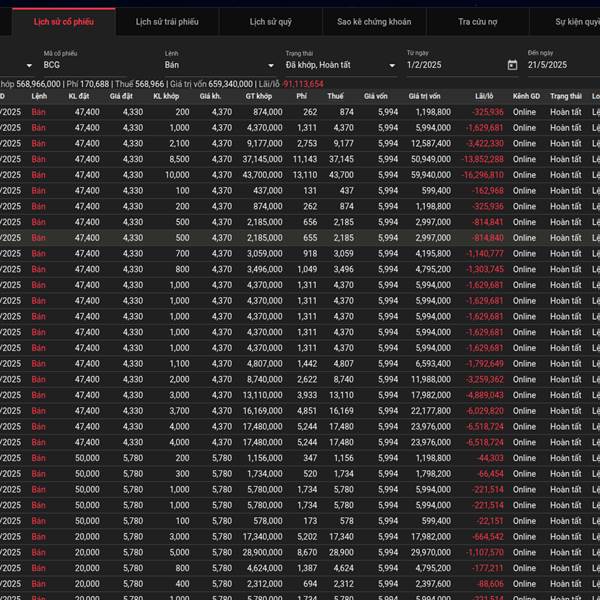Viewport: 600px width, 600px height.
Task: Click the GT khớp cell 8,740,000
Action: [265, 379]
